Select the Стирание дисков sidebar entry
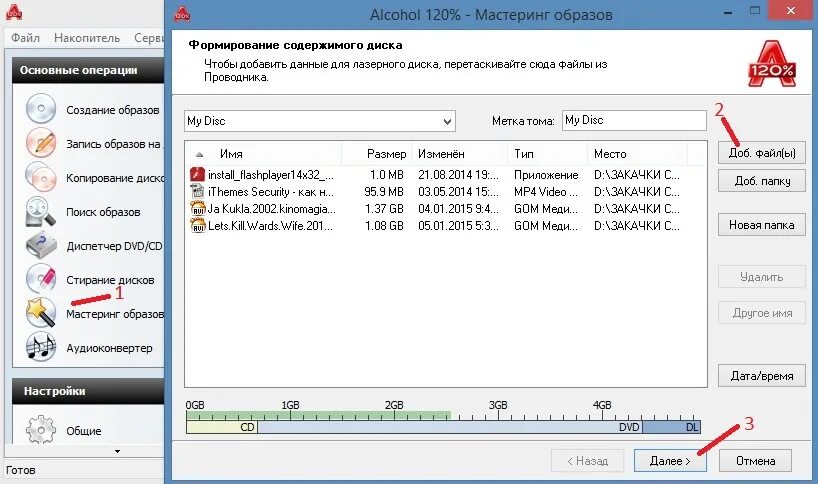This screenshot has width=818, height=484. (110, 280)
